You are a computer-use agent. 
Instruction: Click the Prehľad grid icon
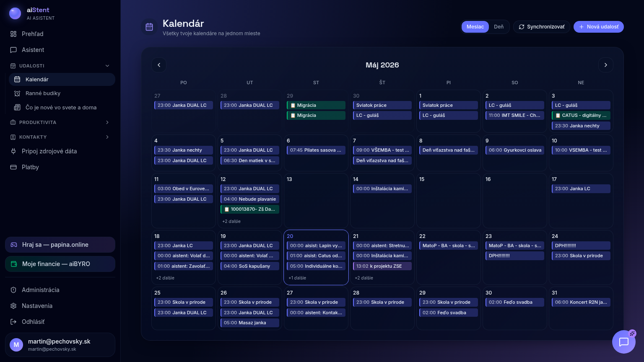point(13,34)
